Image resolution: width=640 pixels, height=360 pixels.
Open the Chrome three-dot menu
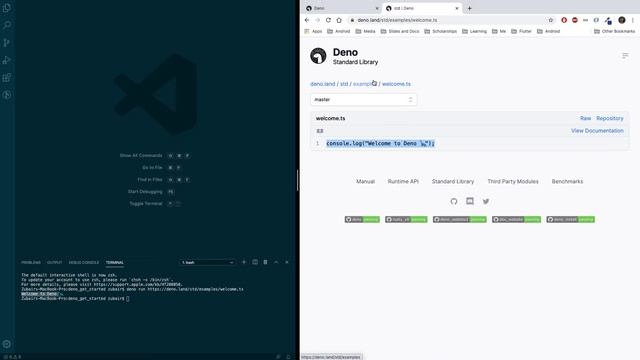click(x=633, y=20)
